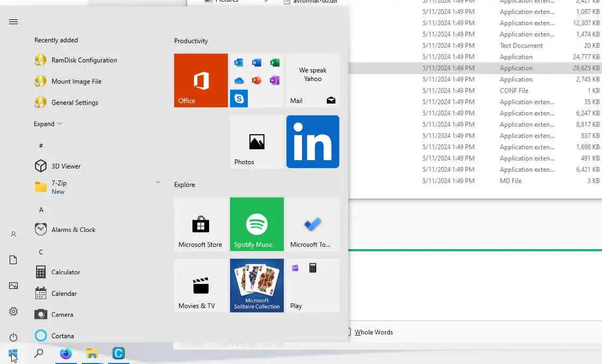Launch the Spotify Music tile
This screenshot has width=602, height=364.
click(x=257, y=224)
